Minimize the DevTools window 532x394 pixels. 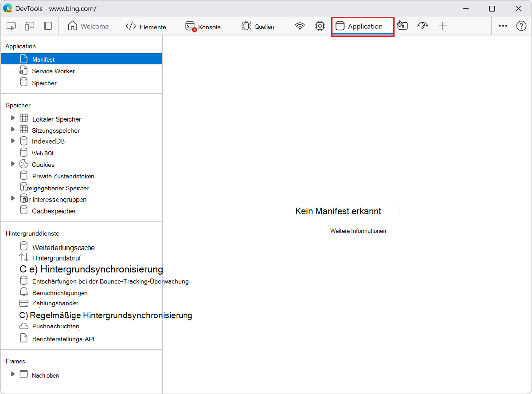[x=466, y=8]
